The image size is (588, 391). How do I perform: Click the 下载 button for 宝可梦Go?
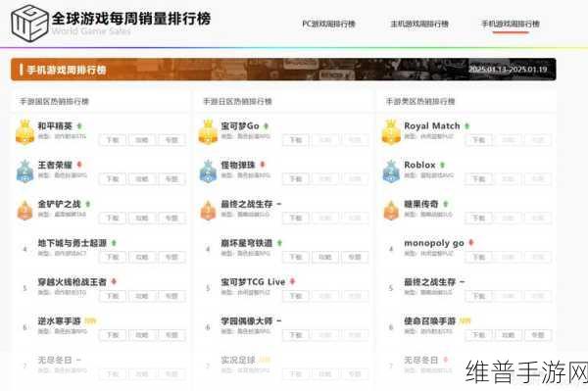(x=296, y=140)
